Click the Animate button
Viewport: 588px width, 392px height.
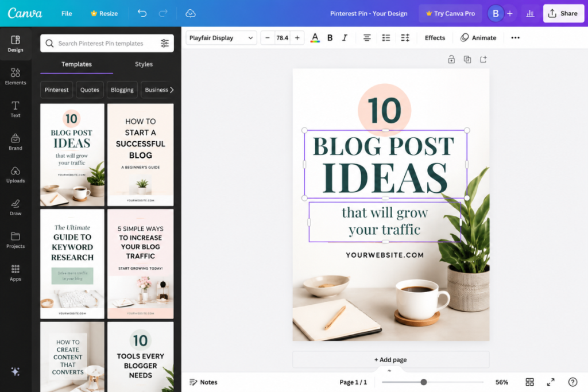[478, 38]
